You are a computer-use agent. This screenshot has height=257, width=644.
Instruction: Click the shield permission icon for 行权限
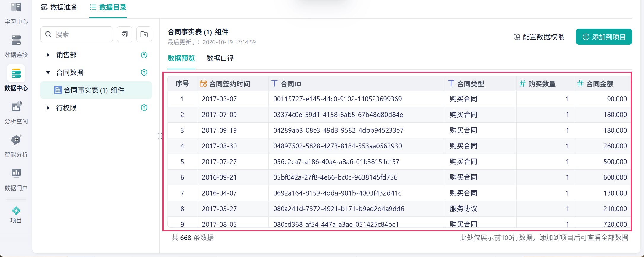[144, 108]
